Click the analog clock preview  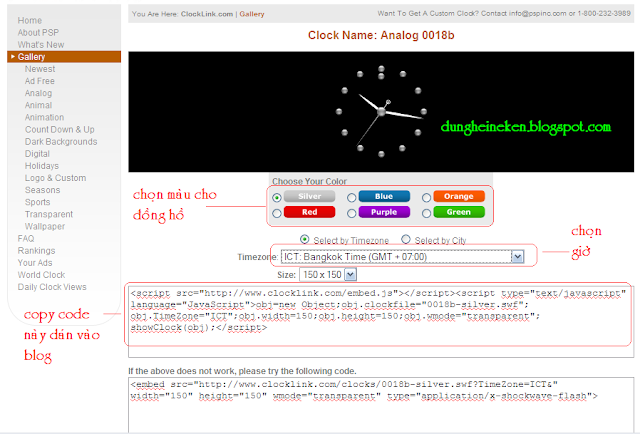381,111
